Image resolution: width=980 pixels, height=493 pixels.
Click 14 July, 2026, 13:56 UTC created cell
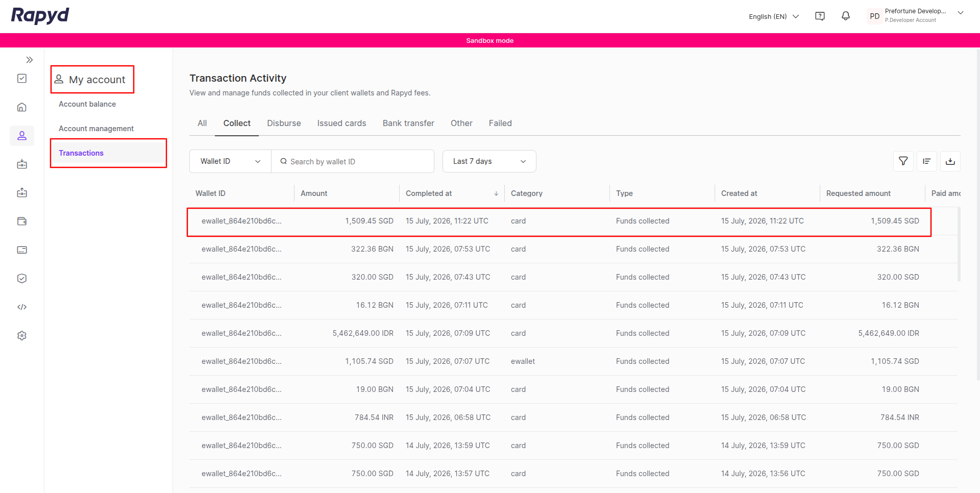click(763, 474)
